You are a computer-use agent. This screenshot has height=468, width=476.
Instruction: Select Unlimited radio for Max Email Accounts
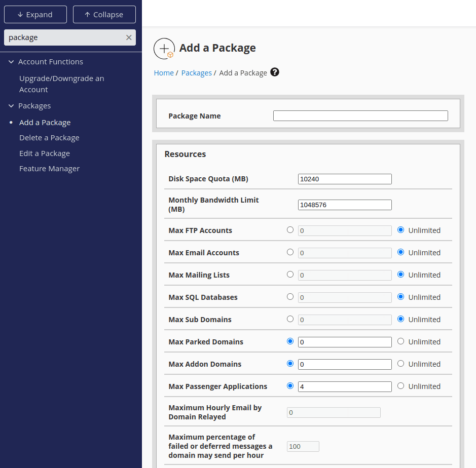[x=400, y=252]
